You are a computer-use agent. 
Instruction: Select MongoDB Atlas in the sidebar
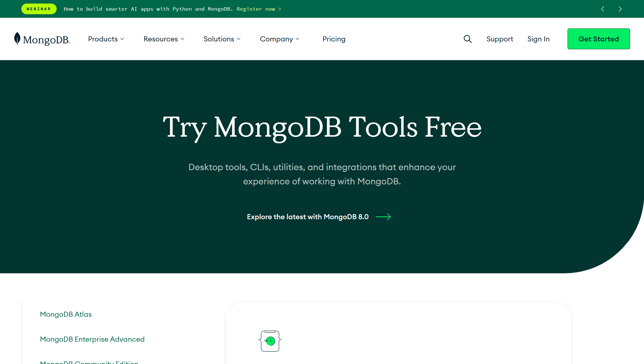(x=66, y=314)
